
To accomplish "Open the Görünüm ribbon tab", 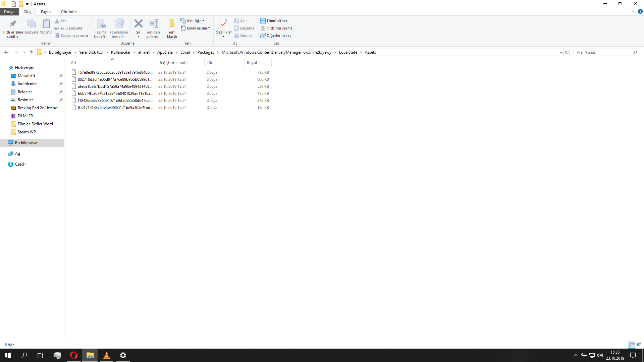I will point(69,12).
